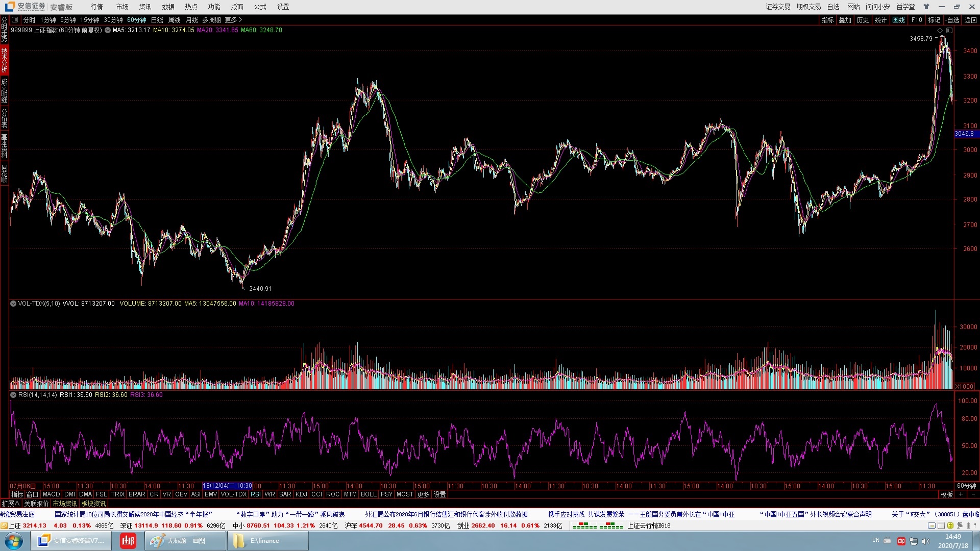980x551 pixels.
Task: Click the Essence Securities logo icon
Action: tap(9, 7)
